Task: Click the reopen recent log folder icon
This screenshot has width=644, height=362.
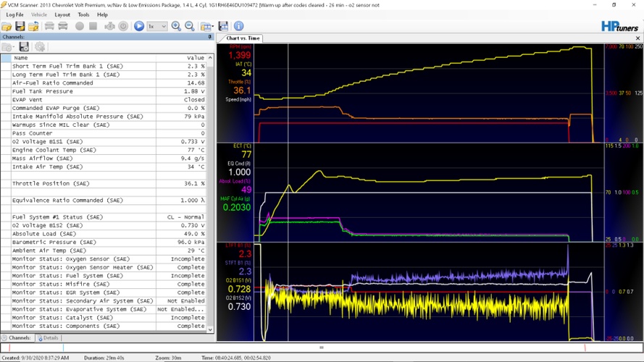Action: coord(33,26)
